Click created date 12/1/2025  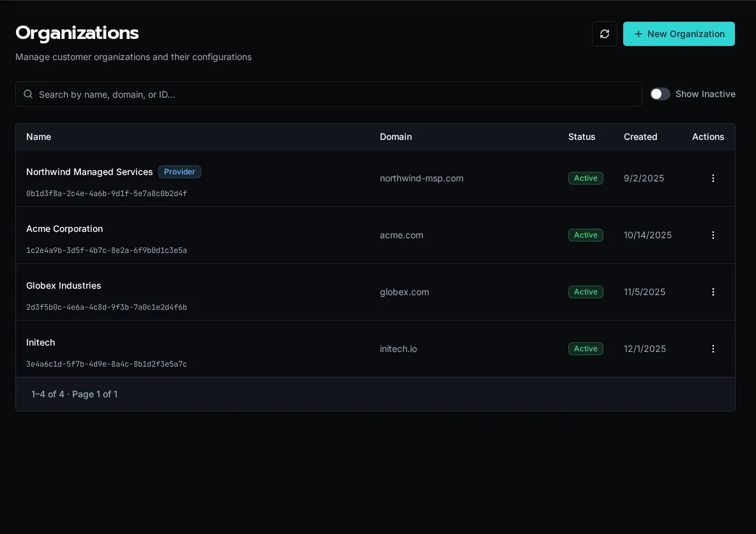coord(645,349)
